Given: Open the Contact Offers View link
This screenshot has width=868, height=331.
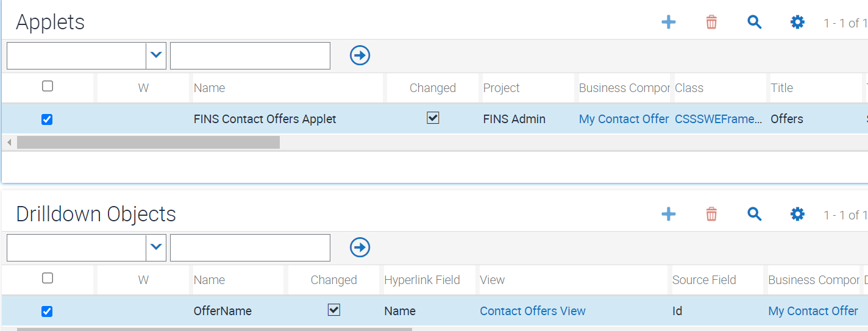Looking at the screenshot, I should [532, 311].
